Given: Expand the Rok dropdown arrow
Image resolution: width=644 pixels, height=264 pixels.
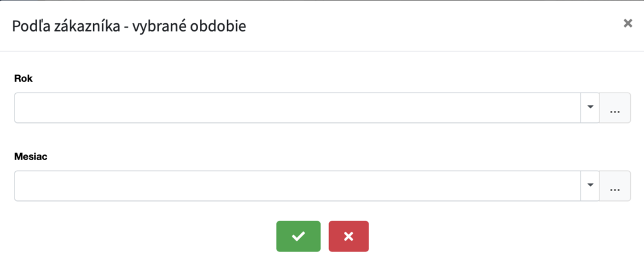Looking at the screenshot, I should click(590, 108).
